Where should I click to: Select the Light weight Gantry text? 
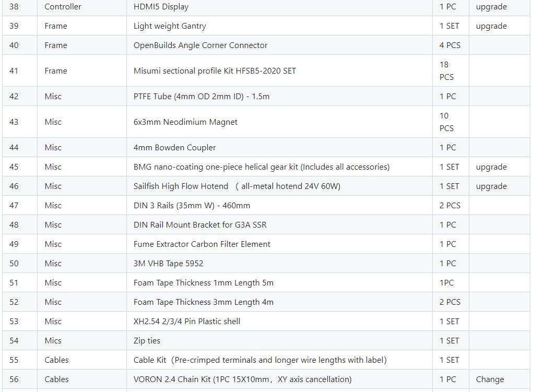[x=170, y=26]
